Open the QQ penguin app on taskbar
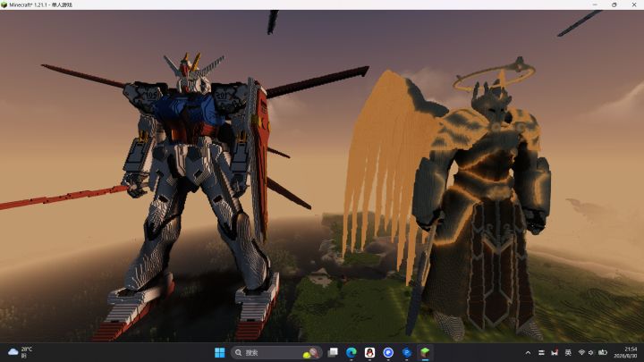The image size is (644, 362). [369, 352]
